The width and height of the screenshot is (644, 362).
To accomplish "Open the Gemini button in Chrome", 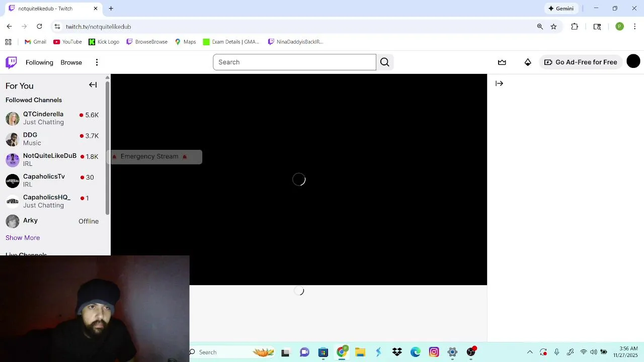I will click(560, 9).
